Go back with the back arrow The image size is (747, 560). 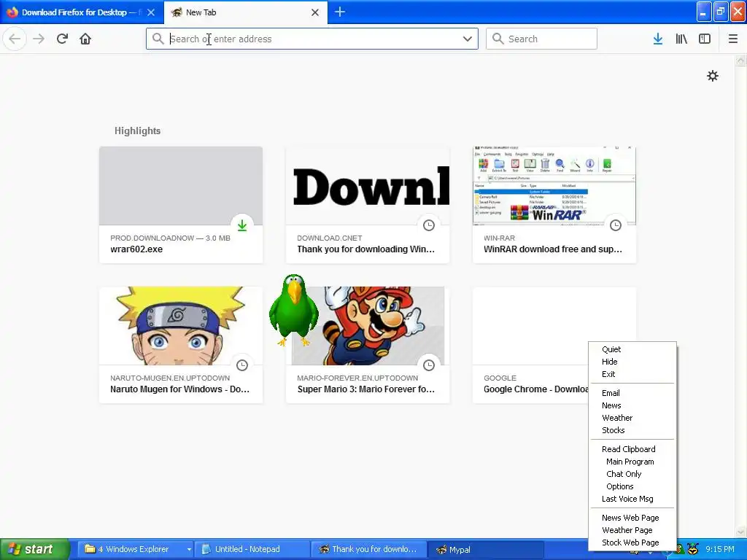[x=15, y=39]
